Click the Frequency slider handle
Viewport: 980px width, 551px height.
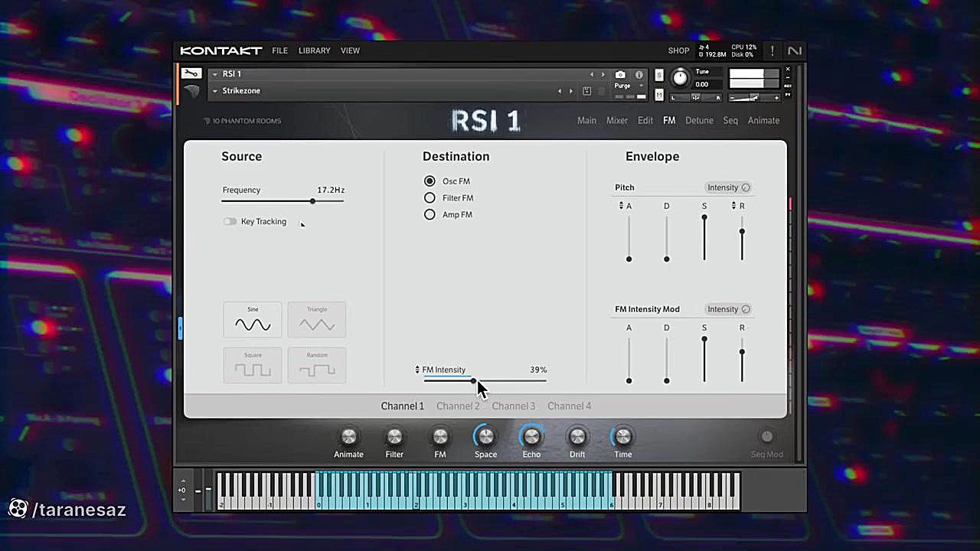[312, 201]
